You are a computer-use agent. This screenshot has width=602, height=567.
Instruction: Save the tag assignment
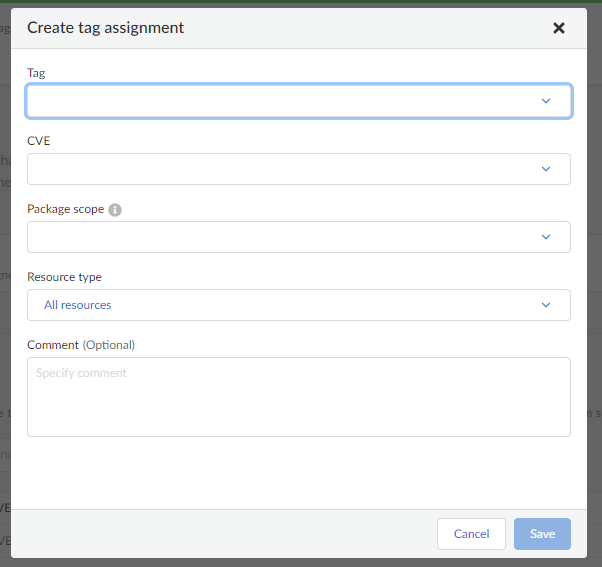coord(542,534)
